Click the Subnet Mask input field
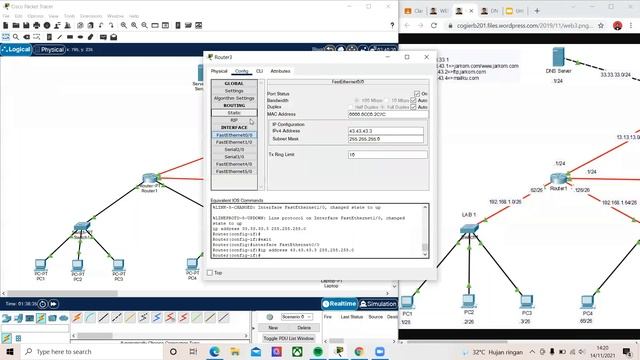640x360 pixels. tap(386, 139)
